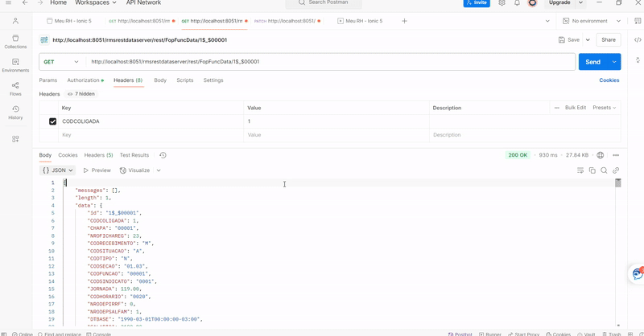Open the response Headers (5) tab
The height and width of the screenshot is (336, 644).
pos(98,155)
